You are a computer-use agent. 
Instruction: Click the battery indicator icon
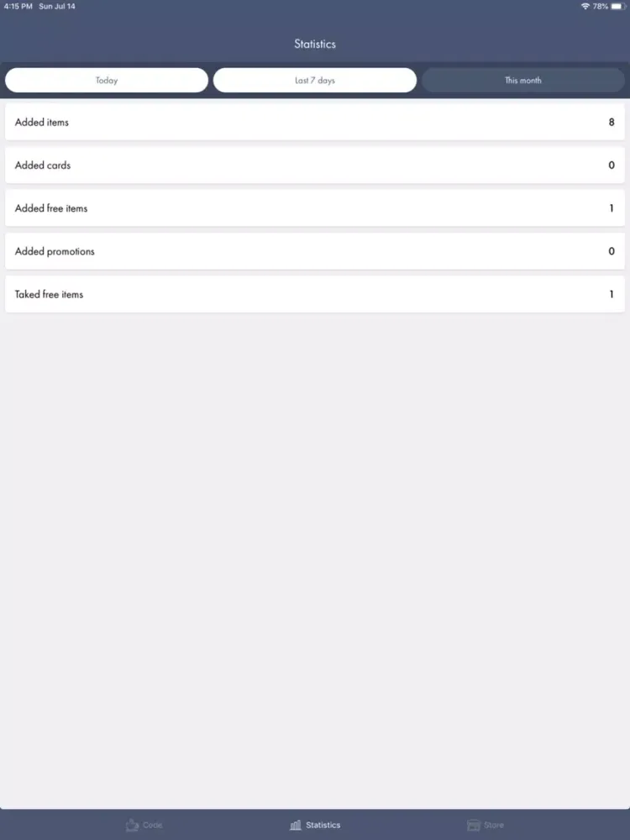619,7
